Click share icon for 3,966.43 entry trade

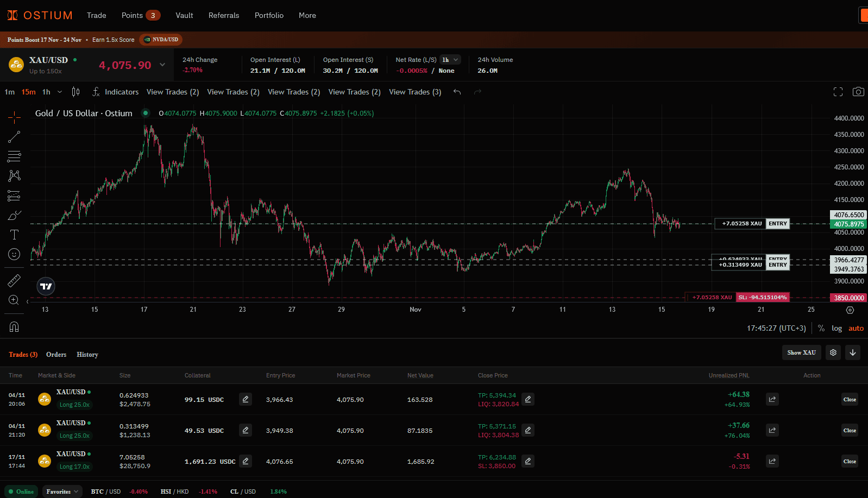[772, 400]
